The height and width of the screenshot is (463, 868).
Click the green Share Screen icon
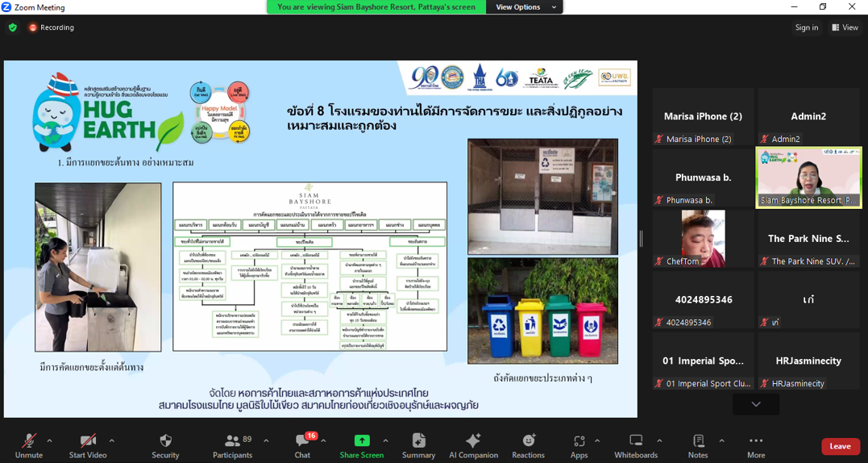coord(362,440)
